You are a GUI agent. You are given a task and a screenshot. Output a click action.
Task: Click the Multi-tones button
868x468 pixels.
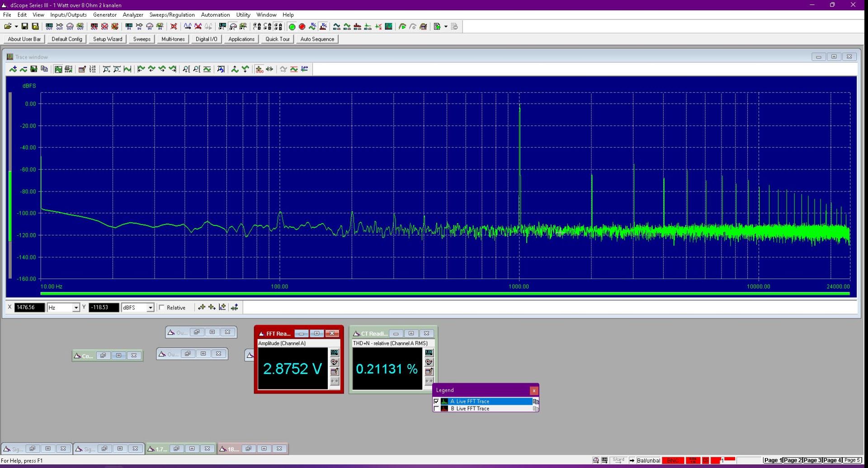(x=173, y=39)
